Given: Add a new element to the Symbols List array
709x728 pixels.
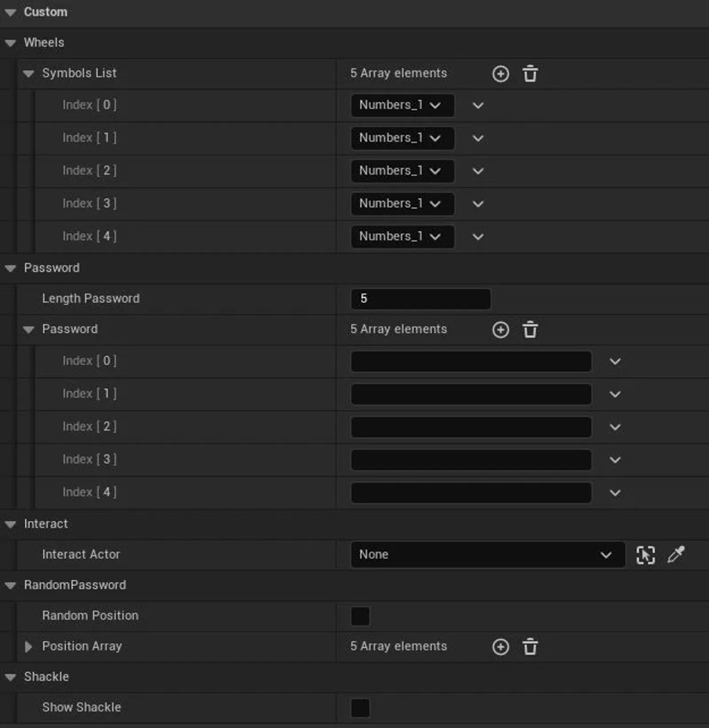Looking at the screenshot, I should [500, 74].
